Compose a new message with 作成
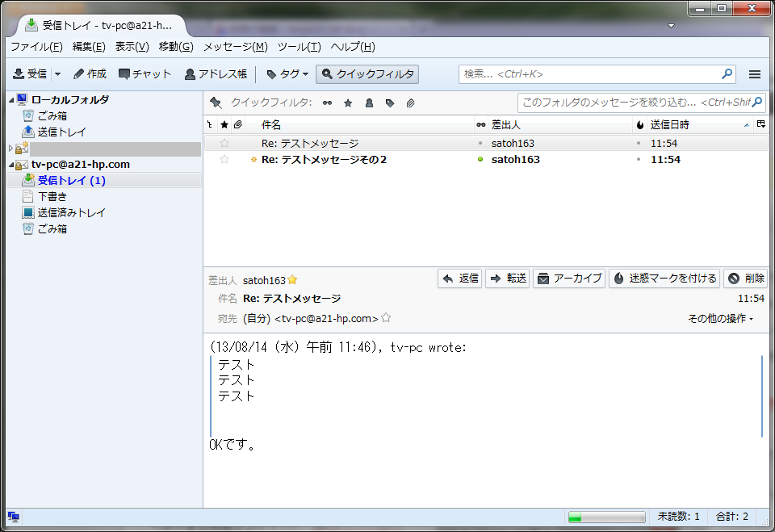This screenshot has width=775, height=532. point(90,74)
